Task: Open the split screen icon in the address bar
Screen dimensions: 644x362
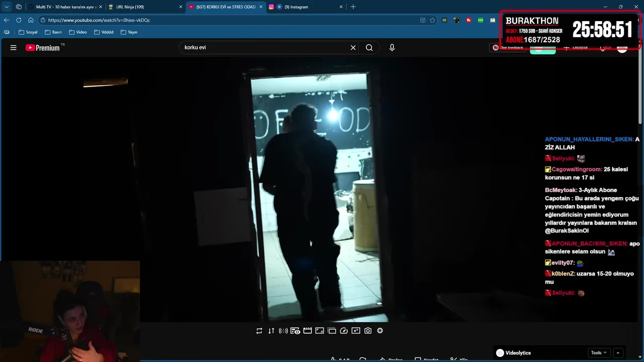Action: [423, 20]
